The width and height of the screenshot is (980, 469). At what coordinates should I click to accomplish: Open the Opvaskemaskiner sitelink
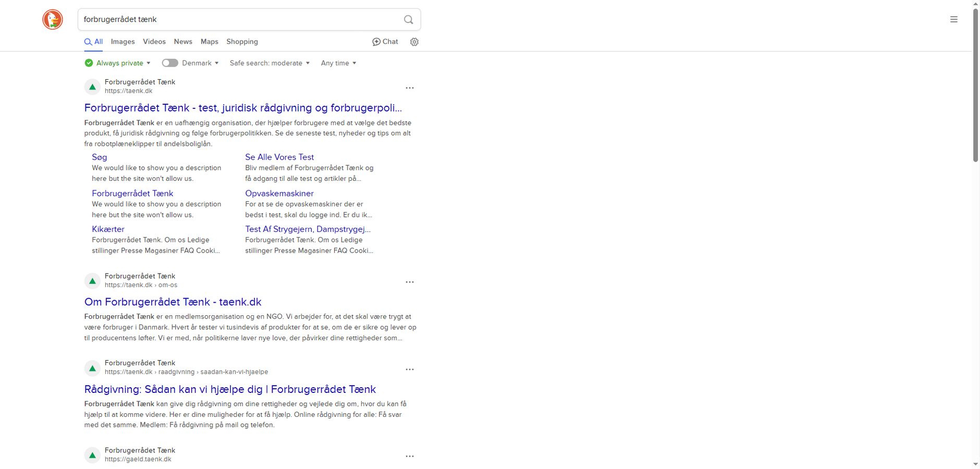click(x=279, y=193)
